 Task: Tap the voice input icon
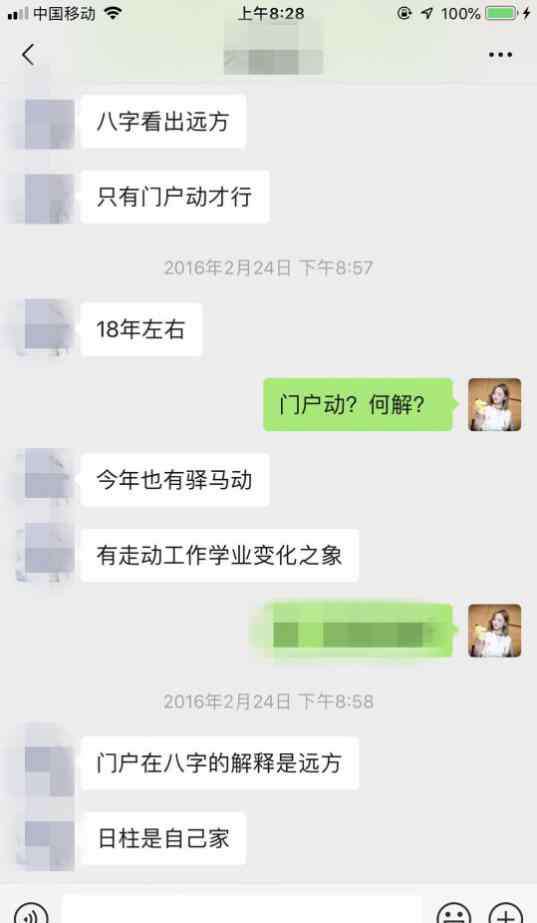pos(31,912)
